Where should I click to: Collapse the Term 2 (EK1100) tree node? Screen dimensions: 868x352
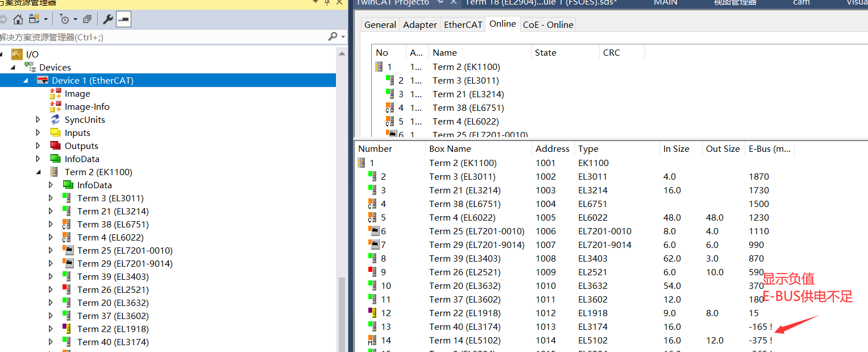[x=39, y=172]
